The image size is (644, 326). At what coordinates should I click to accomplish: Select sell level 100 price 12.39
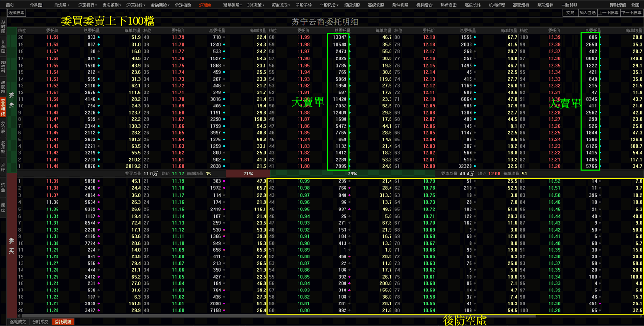(x=554, y=37)
